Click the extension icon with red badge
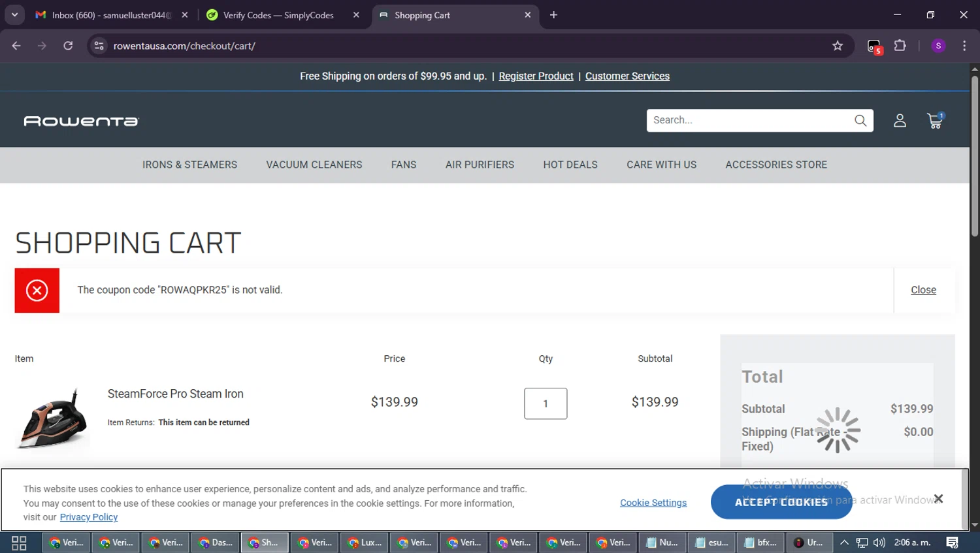The width and height of the screenshot is (980, 553). (x=875, y=46)
